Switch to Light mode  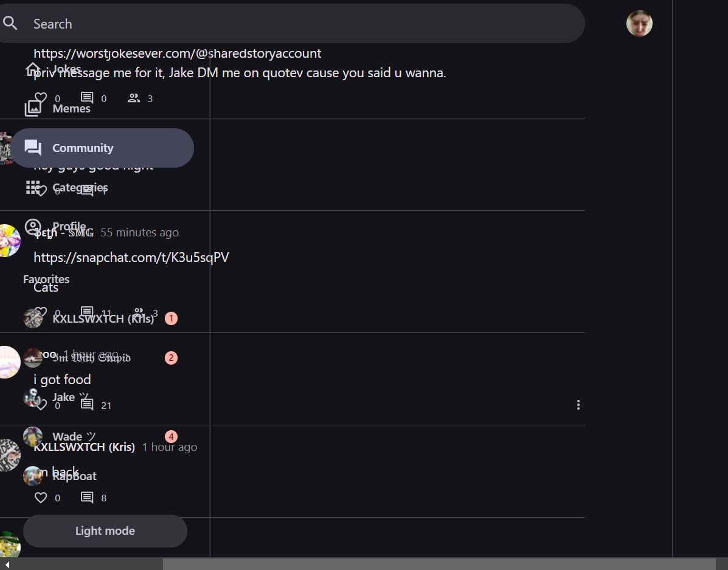click(105, 531)
